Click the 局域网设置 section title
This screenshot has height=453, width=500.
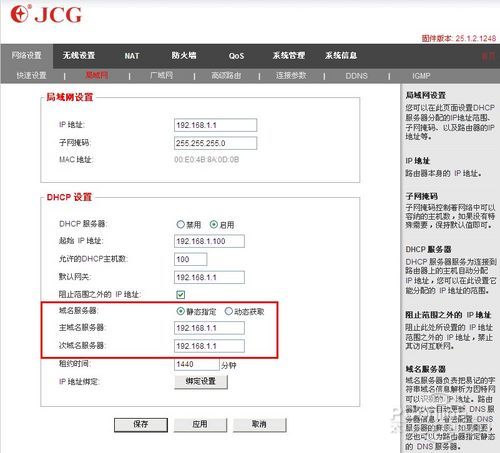point(69,97)
